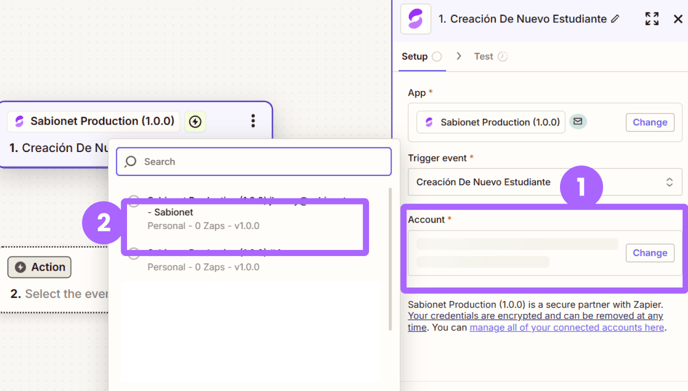Click the pencil rename icon beside step title

coord(615,19)
